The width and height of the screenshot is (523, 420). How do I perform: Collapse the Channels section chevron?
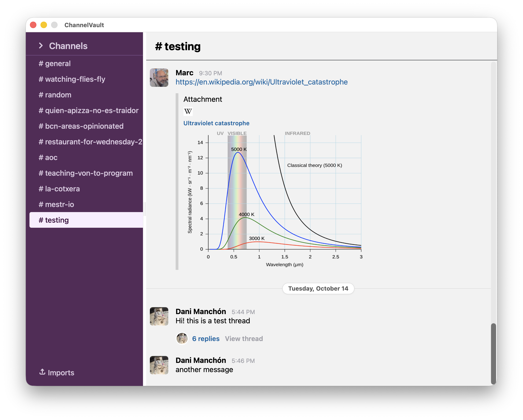coord(41,46)
